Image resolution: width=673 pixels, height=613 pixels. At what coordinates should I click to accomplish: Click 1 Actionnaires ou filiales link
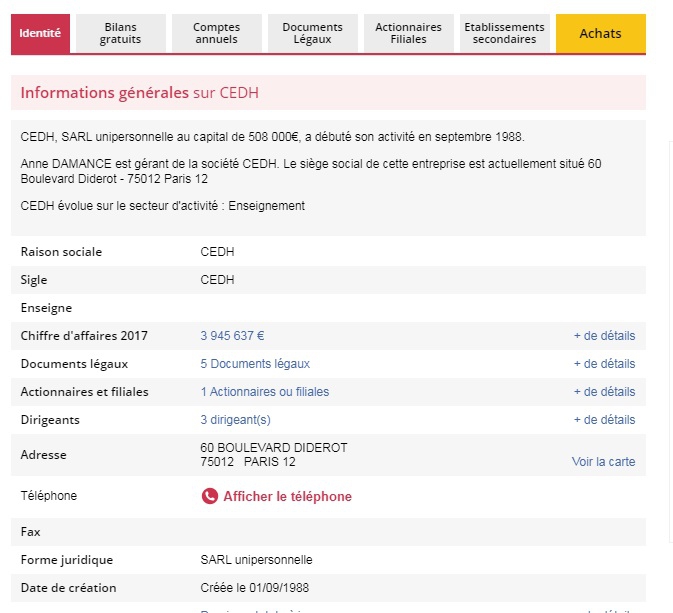(265, 391)
